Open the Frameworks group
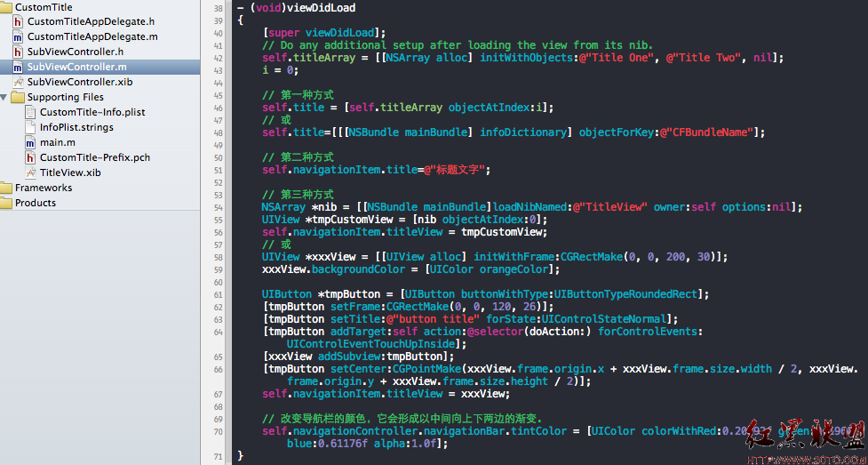This screenshot has width=868, height=465. pyautogui.click(x=44, y=188)
